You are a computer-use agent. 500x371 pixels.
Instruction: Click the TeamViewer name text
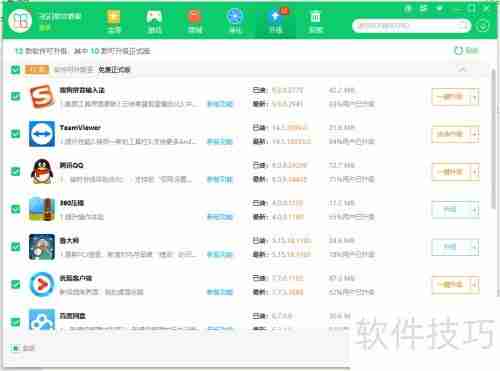(x=80, y=128)
